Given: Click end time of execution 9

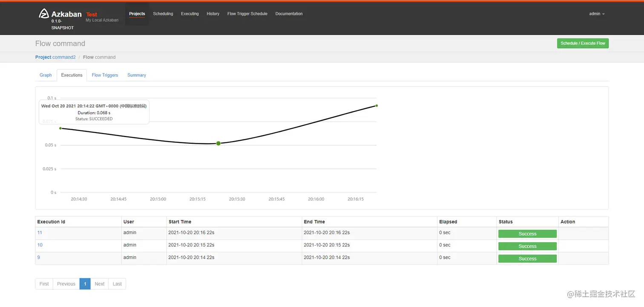Looking at the screenshot, I should 327,258.
